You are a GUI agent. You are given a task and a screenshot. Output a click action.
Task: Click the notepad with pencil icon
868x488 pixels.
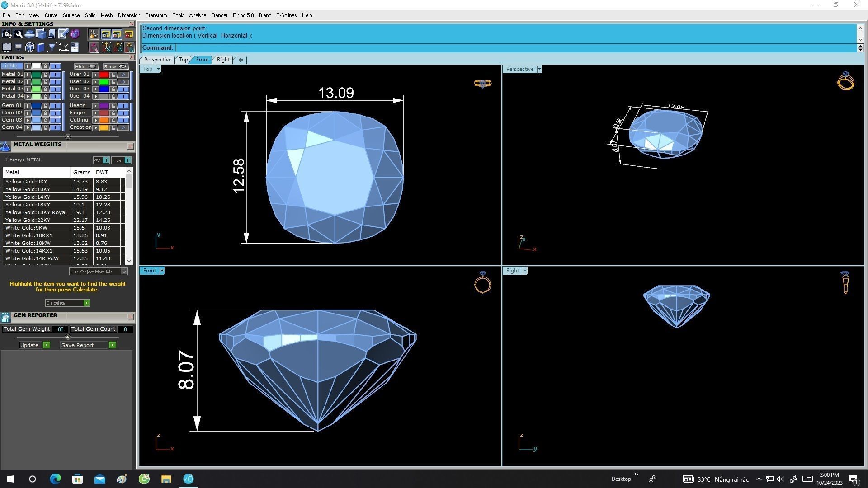63,34
